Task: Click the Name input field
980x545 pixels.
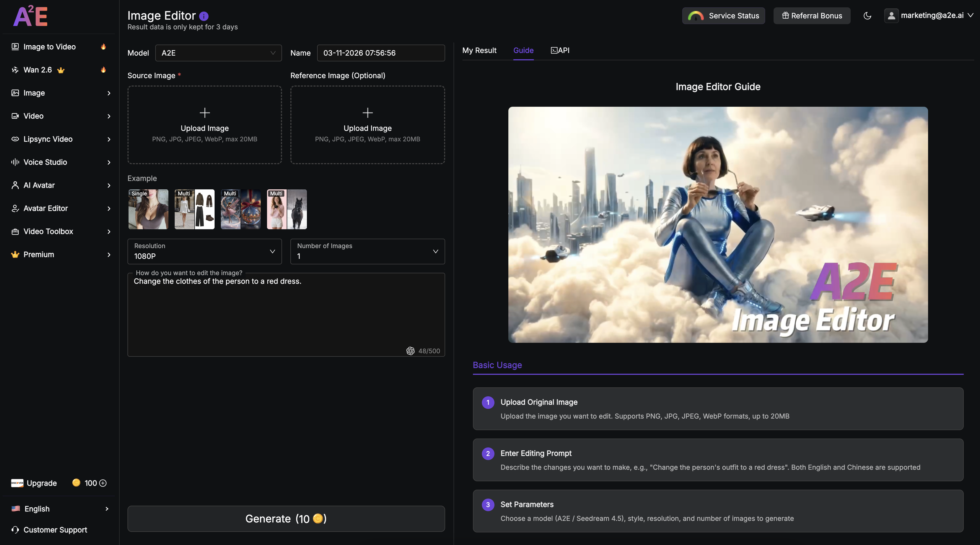Action: tap(381, 53)
